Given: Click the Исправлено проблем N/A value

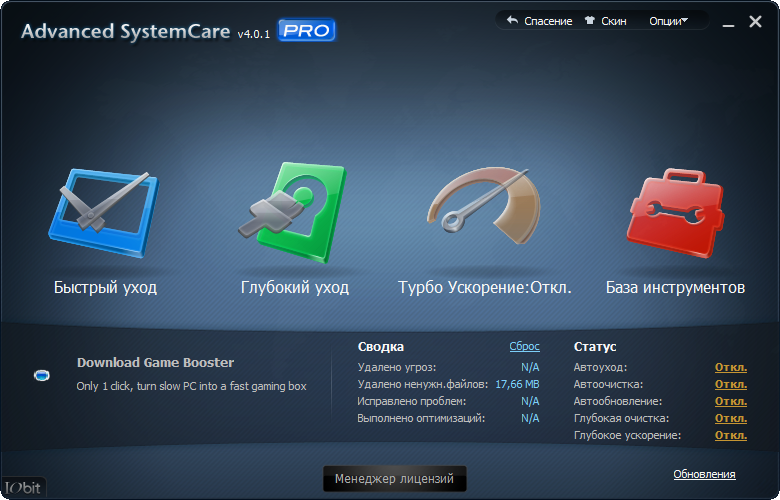Looking at the screenshot, I should [530, 401].
